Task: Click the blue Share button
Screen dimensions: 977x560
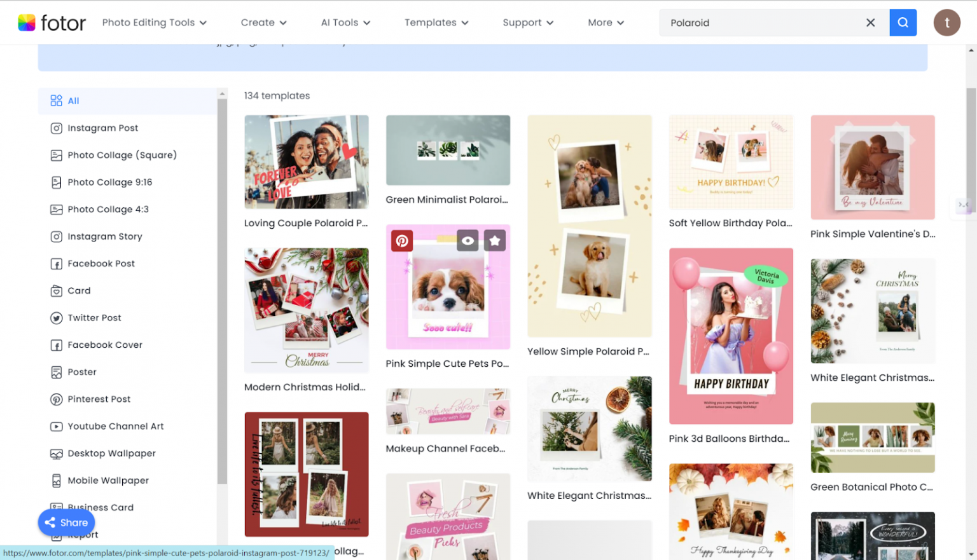Action: [x=67, y=522]
